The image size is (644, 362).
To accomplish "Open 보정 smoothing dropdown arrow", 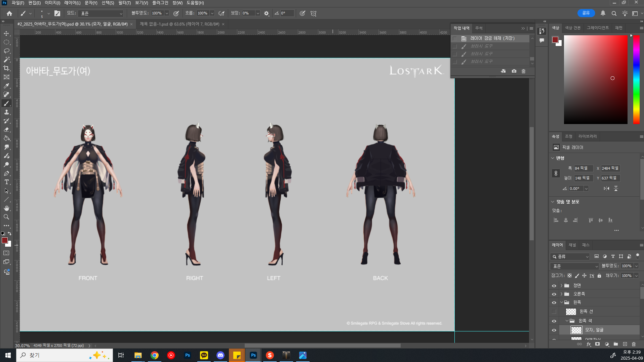I will coord(258,13).
